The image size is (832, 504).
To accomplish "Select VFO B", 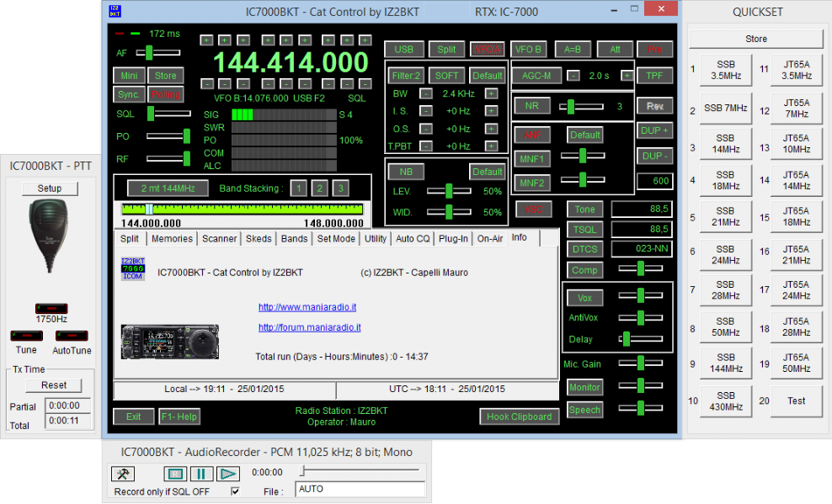I will [528, 50].
